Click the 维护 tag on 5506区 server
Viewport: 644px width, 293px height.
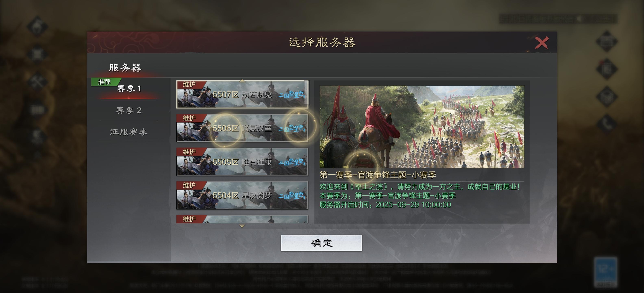click(x=189, y=118)
